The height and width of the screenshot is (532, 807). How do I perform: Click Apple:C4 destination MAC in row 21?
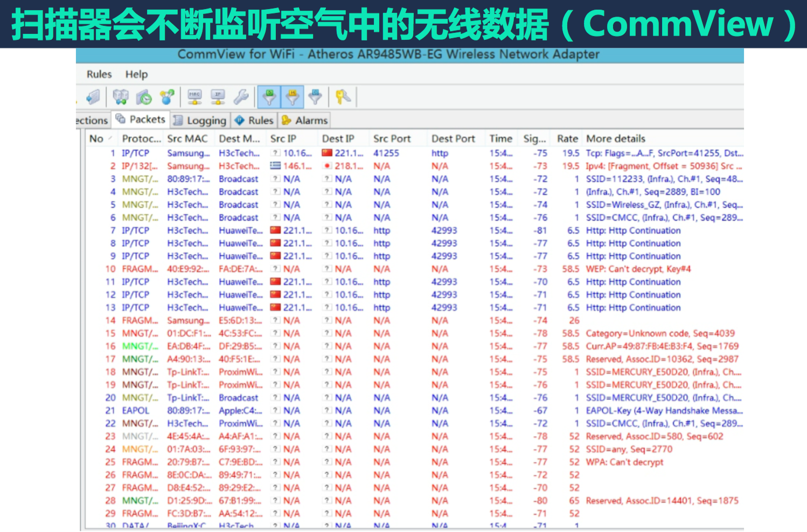click(240, 411)
